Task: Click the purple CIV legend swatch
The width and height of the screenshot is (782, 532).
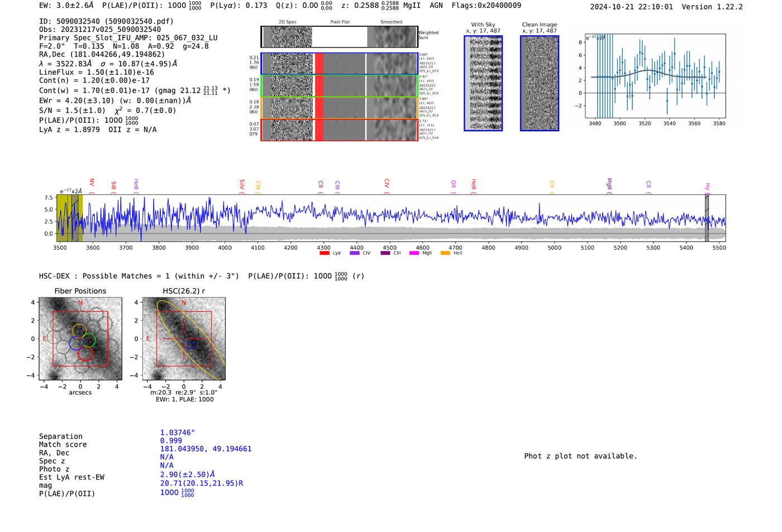Action: 354,253
